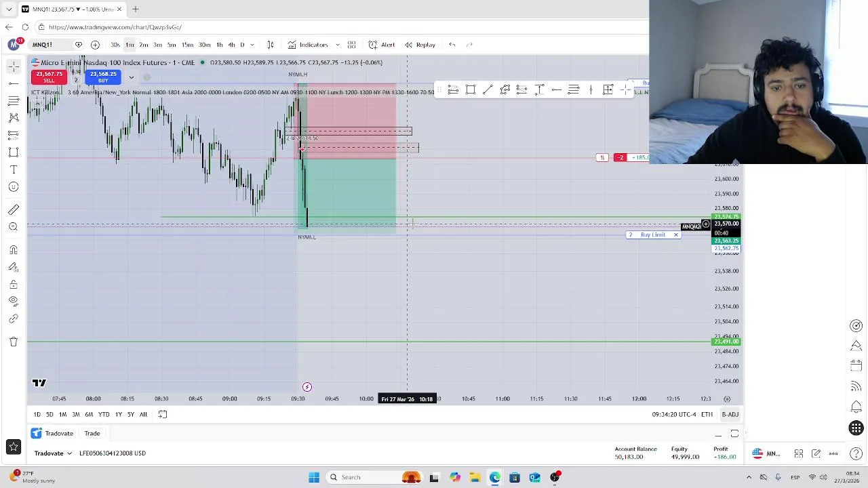Screen dimensions: 868x488
Task: Open the emoji icons tool
Action: (x=14, y=187)
